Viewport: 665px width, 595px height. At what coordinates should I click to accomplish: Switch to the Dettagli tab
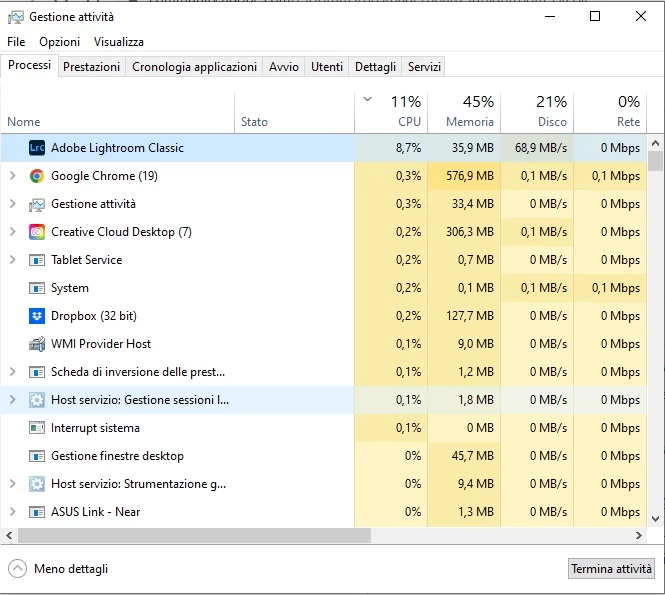click(x=375, y=67)
